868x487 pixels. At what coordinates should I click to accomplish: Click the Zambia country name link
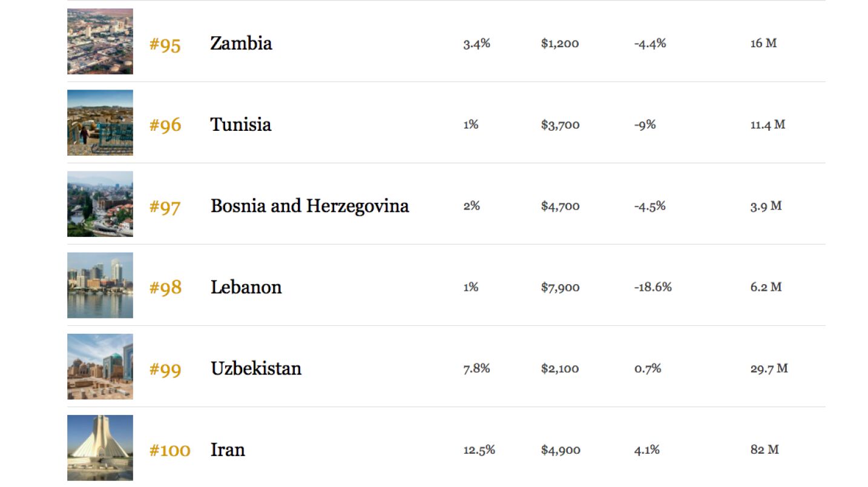[241, 43]
